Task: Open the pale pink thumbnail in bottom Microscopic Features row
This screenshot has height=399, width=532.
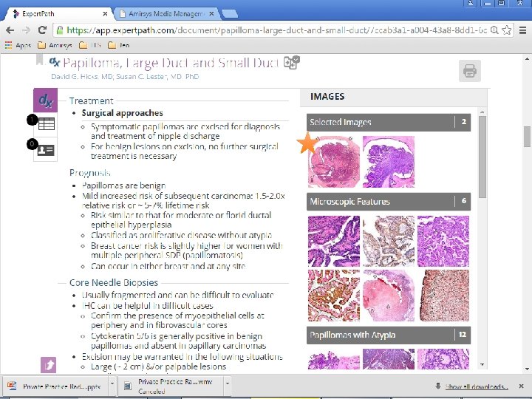Action: (x=389, y=296)
